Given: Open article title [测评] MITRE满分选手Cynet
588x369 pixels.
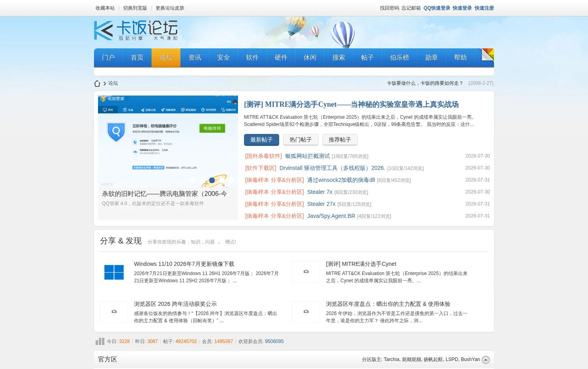Looking at the screenshot, I should (x=361, y=264).
